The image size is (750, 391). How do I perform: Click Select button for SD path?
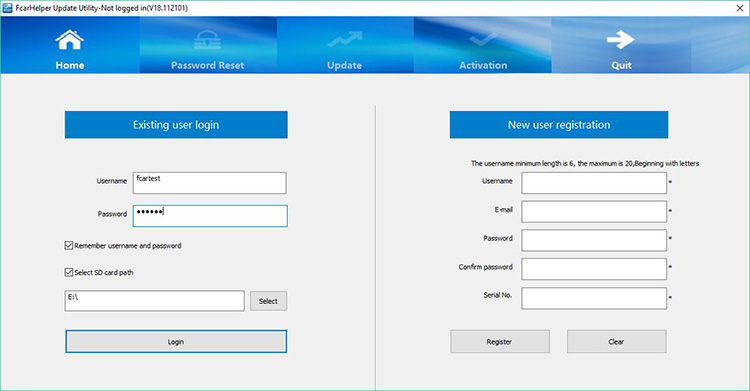(x=268, y=301)
